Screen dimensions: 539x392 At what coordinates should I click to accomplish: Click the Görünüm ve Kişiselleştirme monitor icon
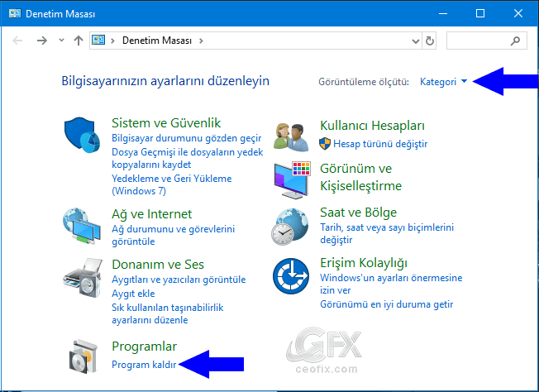click(292, 178)
